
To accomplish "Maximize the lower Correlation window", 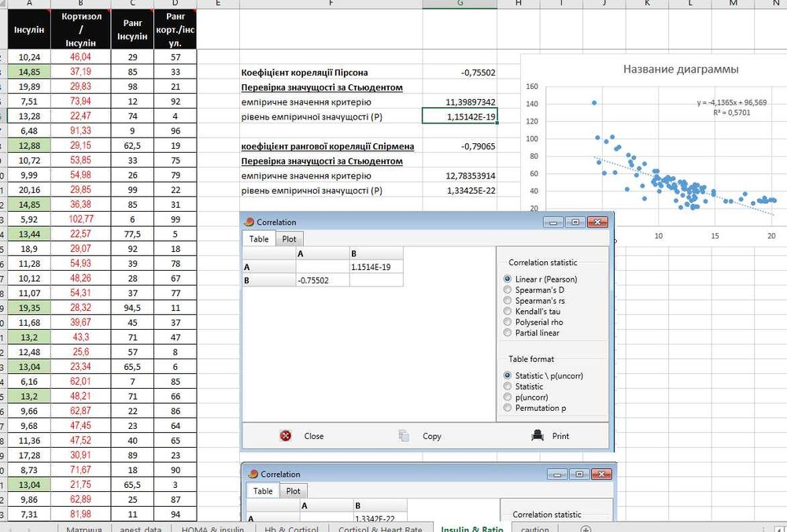I will coord(579,474).
